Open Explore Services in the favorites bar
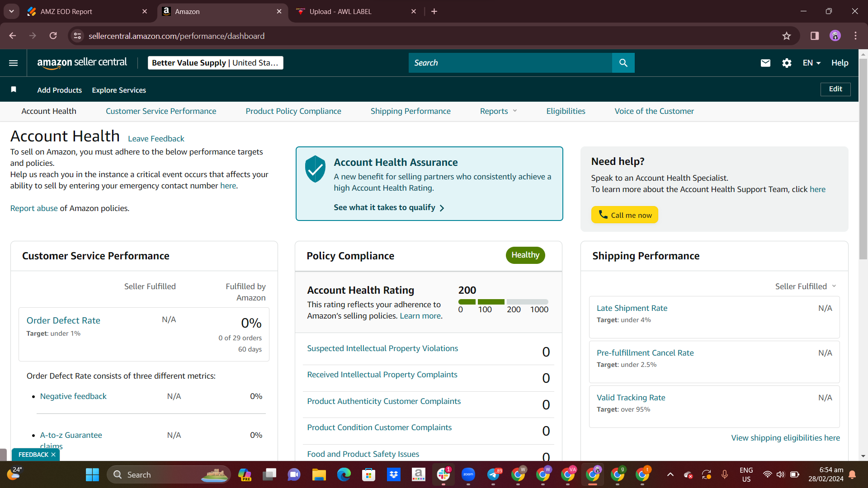Viewport: 868px width, 488px height. click(119, 90)
